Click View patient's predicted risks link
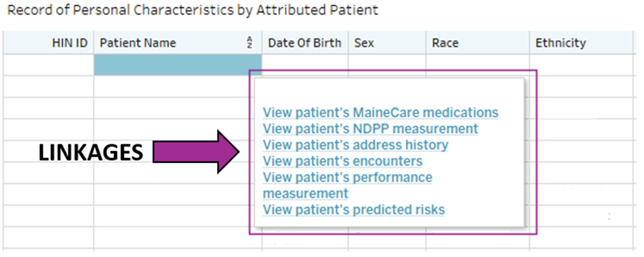 click(353, 210)
